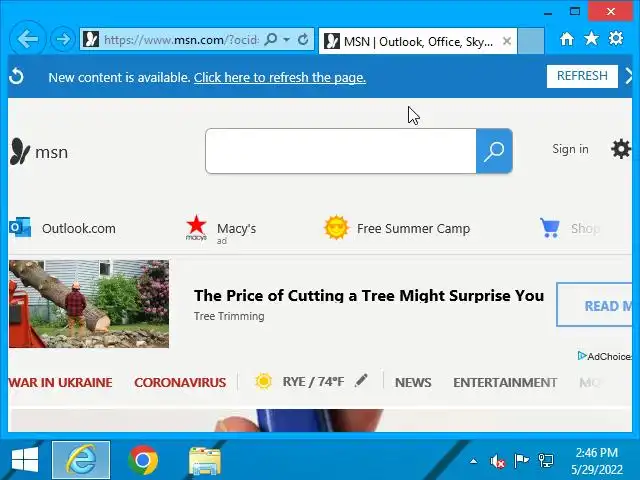Image resolution: width=640 pixels, height=480 pixels.
Task: Click the MSN favicon in the address bar
Action: (x=91, y=39)
